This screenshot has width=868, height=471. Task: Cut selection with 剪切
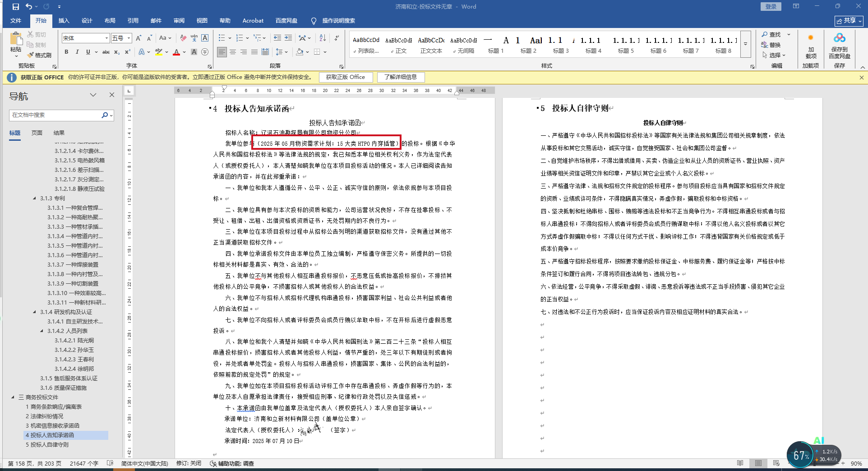coord(37,35)
